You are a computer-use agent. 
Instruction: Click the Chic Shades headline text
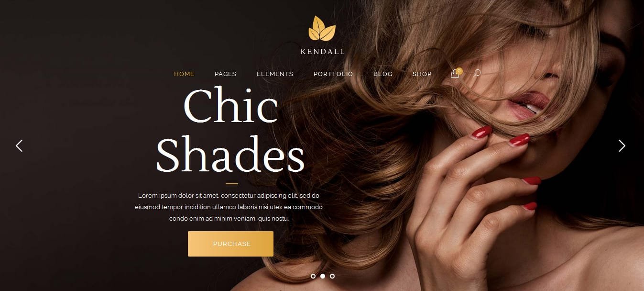pyautogui.click(x=230, y=130)
